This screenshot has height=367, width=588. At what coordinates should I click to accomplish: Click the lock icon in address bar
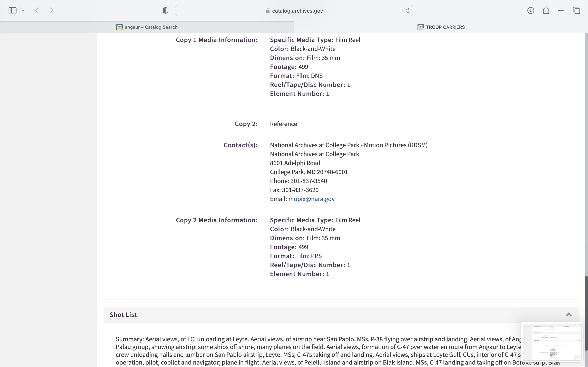[268, 11]
